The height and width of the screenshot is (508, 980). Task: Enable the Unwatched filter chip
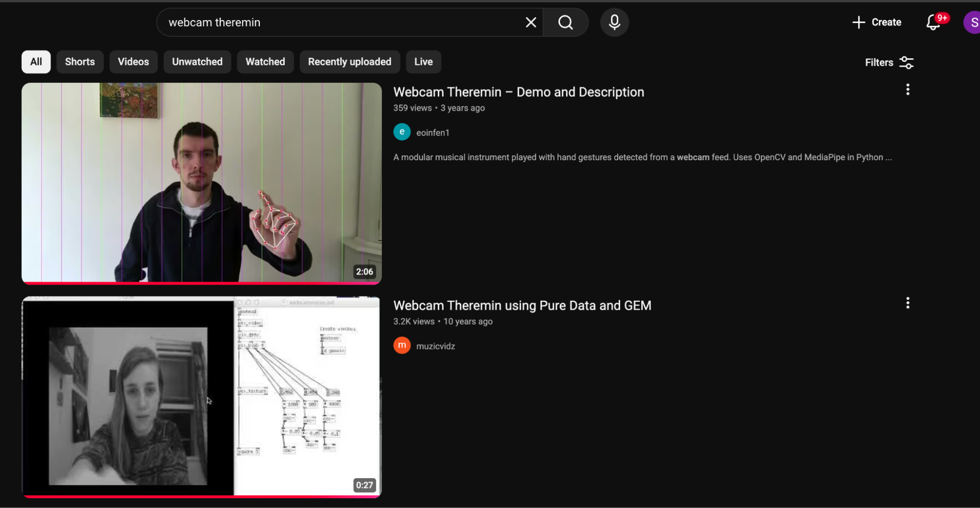(x=197, y=62)
